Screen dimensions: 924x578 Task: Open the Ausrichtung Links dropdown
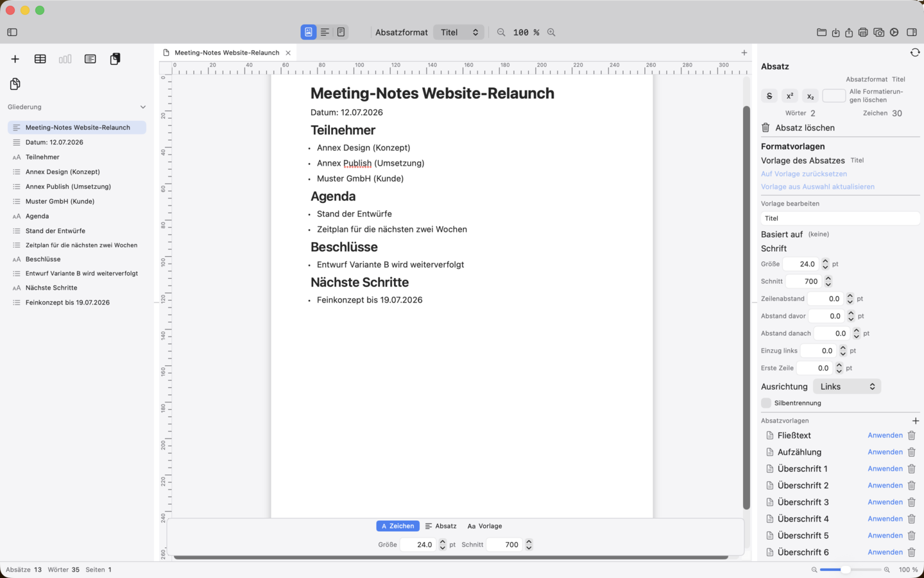[x=847, y=387]
